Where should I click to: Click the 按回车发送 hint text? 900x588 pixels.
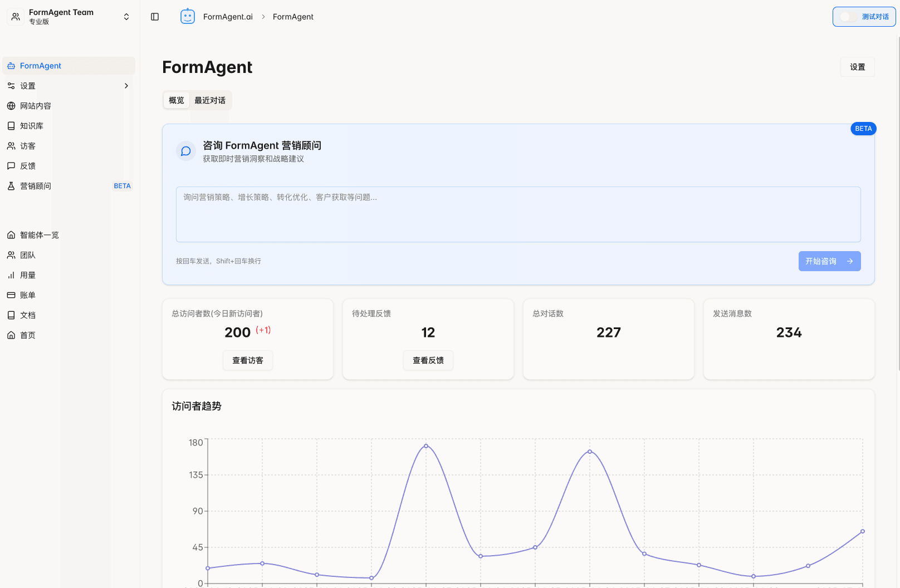pos(218,261)
